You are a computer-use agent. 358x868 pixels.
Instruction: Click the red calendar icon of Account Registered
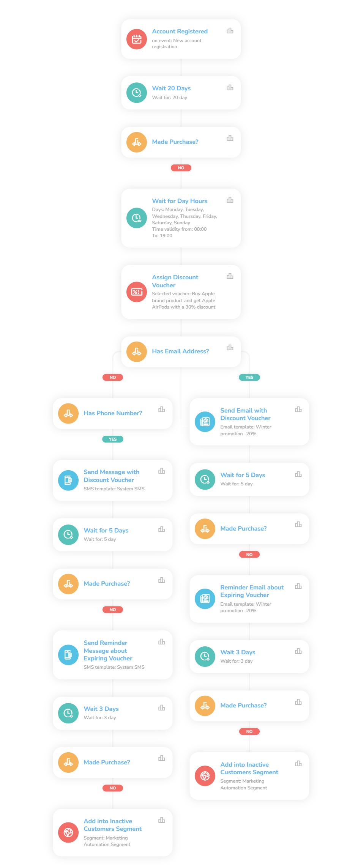(x=137, y=39)
